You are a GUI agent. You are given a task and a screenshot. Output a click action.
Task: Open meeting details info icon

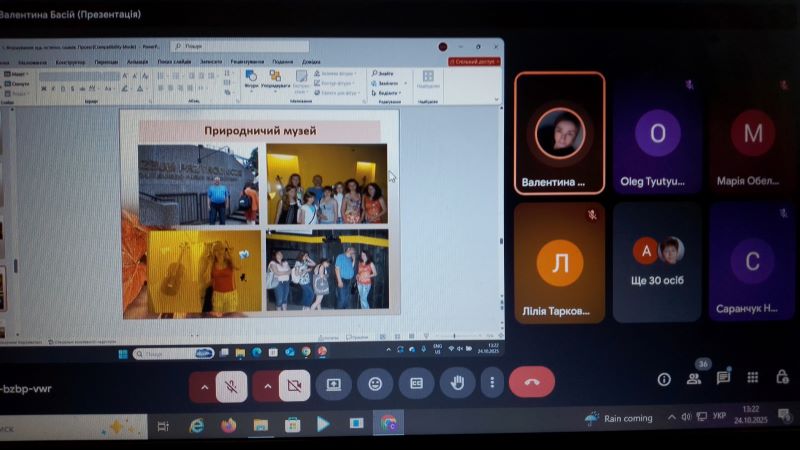(663, 379)
